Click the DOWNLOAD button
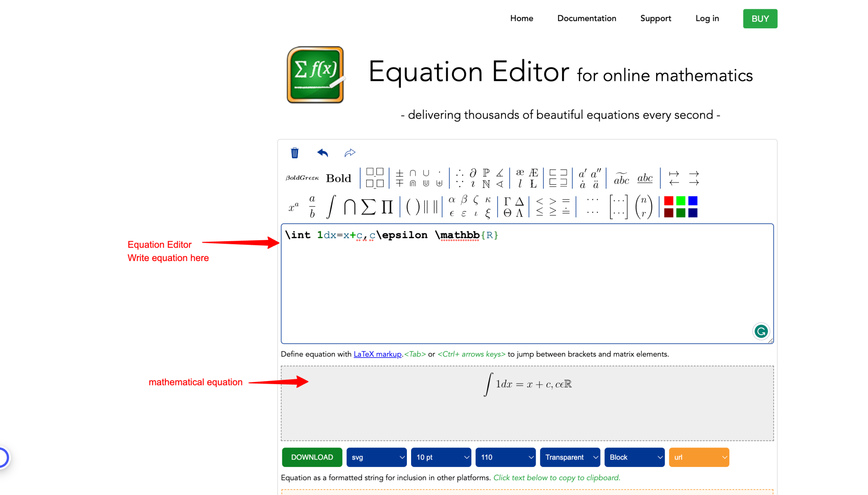Viewport: 868px width, 495px height. (312, 457)
